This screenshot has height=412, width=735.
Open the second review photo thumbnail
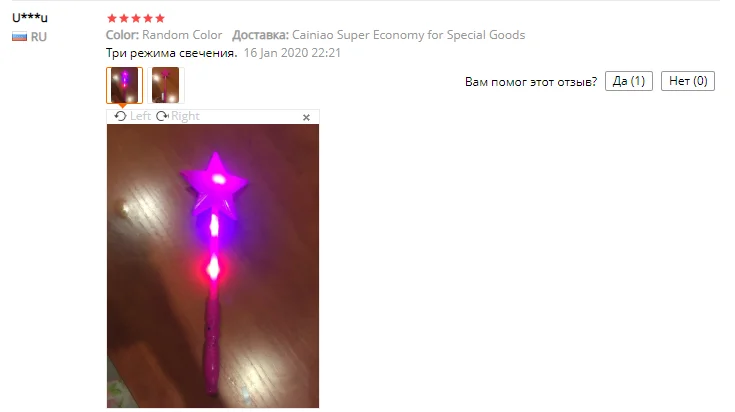tap(165, 85)
